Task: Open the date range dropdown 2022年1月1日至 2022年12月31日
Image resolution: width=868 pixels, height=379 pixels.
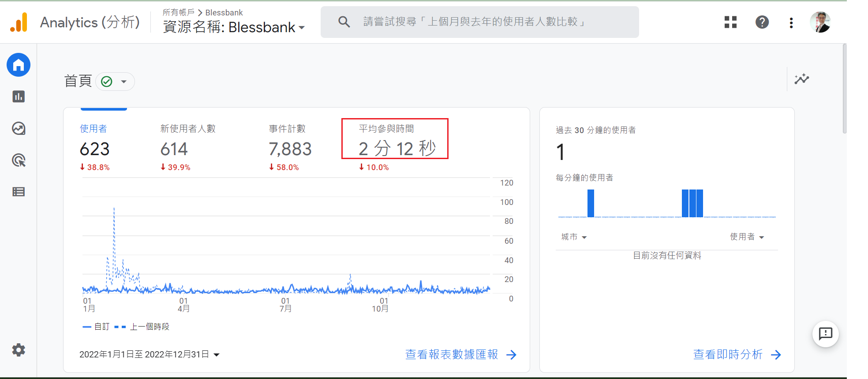Action: click(x=150, y=354)
